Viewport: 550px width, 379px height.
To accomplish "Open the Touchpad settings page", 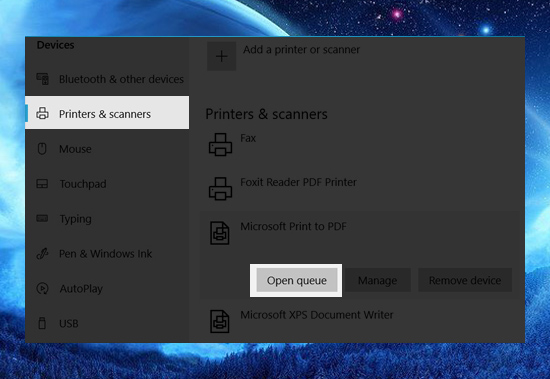I will [107, 184].
